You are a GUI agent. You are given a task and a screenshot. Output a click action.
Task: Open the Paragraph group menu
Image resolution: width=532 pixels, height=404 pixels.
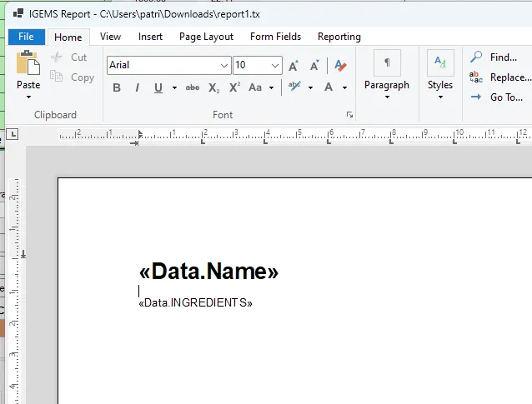(x=387, y=75)
